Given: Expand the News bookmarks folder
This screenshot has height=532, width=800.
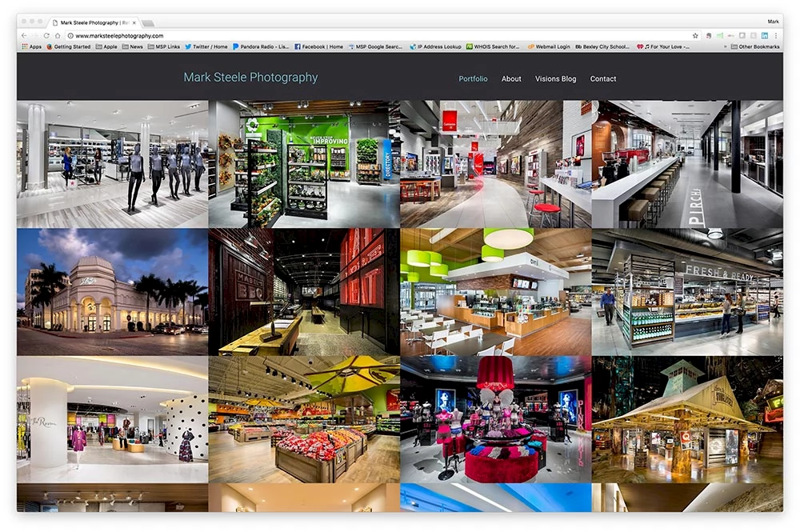Looking at the screenshot, I should (x=133, y=46).
